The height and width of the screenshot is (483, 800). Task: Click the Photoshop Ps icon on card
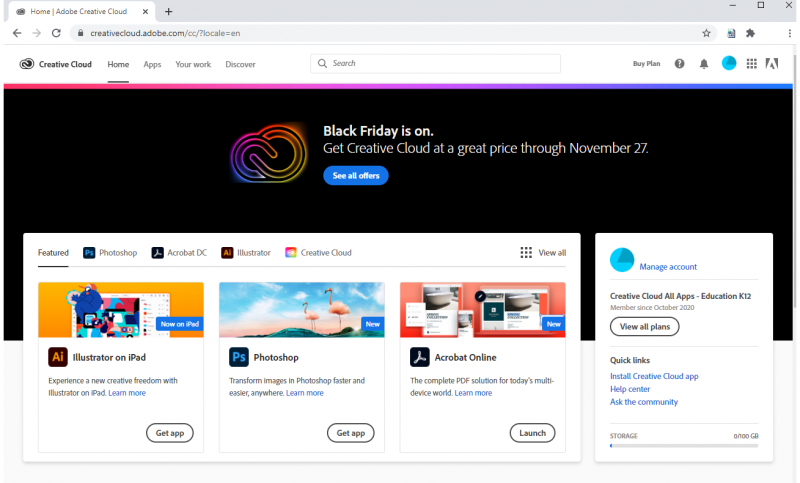(238, 357)
